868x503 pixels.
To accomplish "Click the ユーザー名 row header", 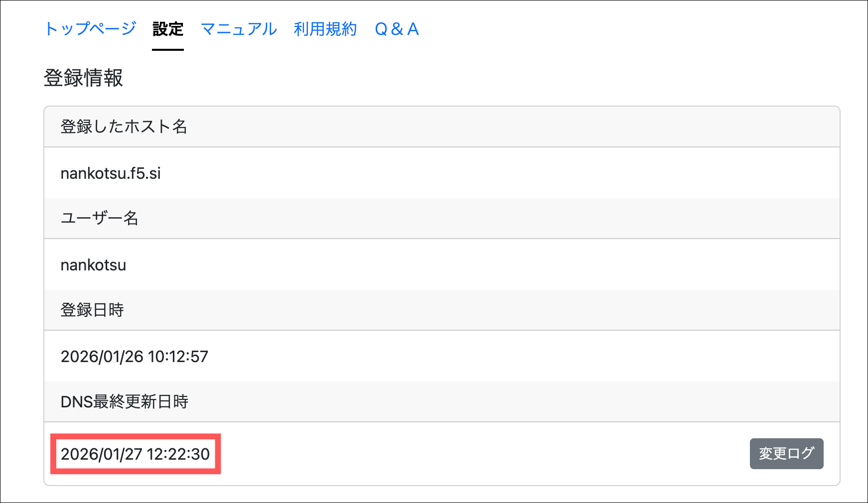I will [99, 218].
